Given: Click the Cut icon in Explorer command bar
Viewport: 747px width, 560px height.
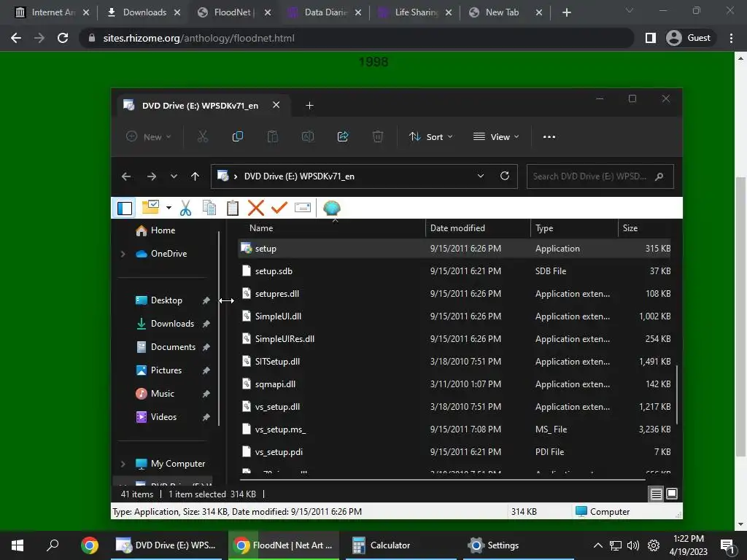Looking at the screenshot, I should coord(203,136).
